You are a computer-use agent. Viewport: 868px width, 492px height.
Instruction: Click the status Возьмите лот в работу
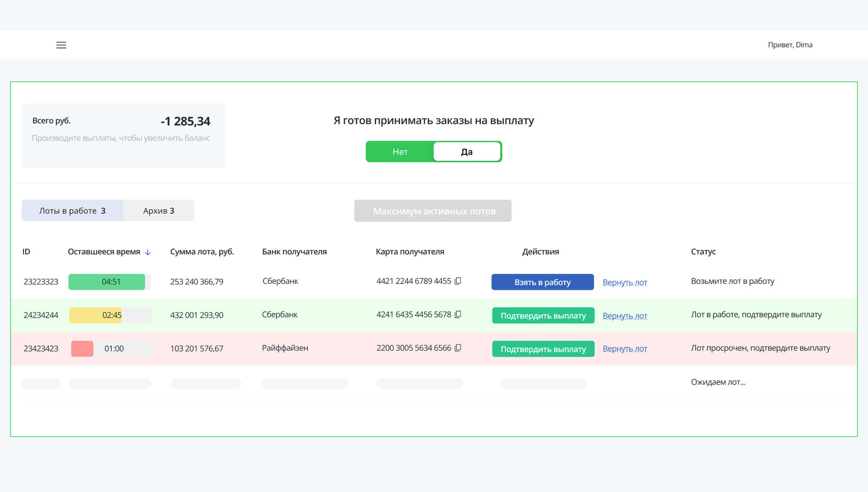(733, 281)
